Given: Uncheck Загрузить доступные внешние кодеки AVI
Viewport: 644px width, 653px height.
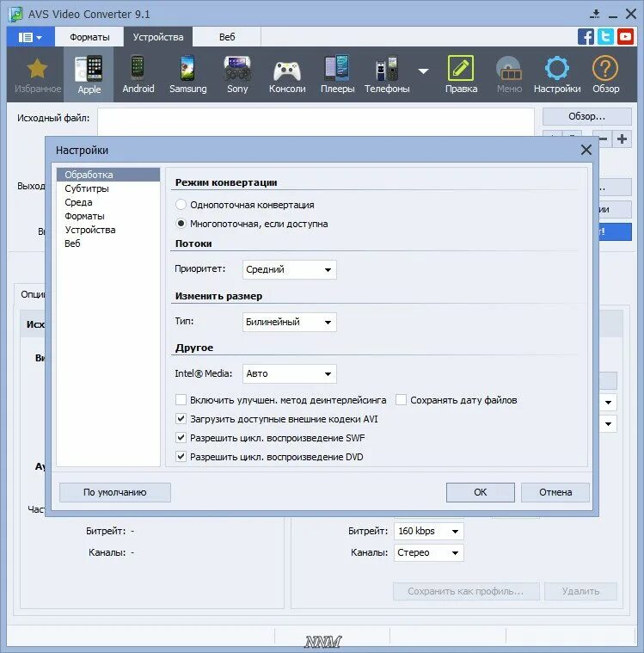Looking at the screenshot, I should click(x=181, y=419).
